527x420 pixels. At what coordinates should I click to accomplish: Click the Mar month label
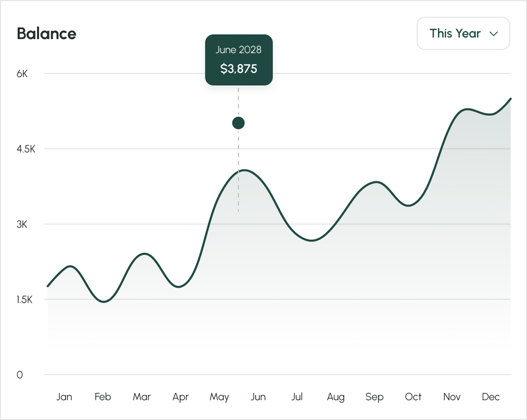(142, 397)
